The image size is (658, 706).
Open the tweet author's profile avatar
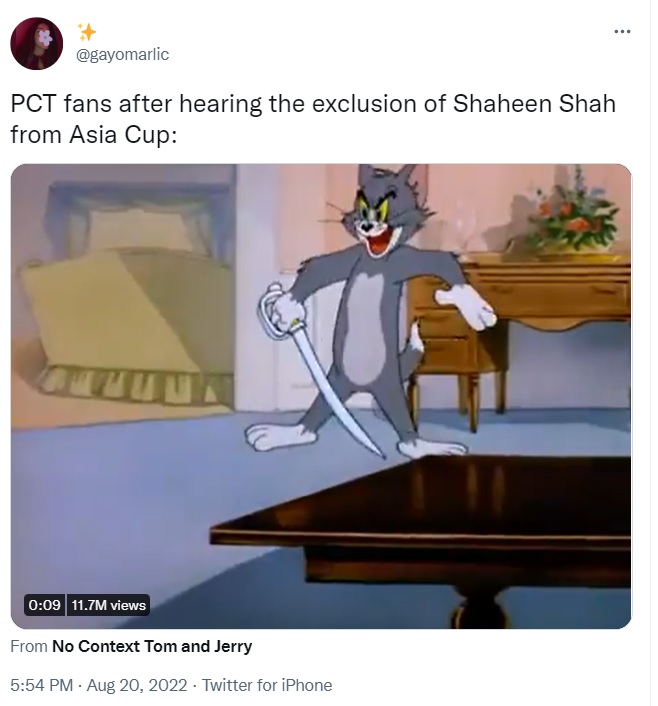coord(36,44)
